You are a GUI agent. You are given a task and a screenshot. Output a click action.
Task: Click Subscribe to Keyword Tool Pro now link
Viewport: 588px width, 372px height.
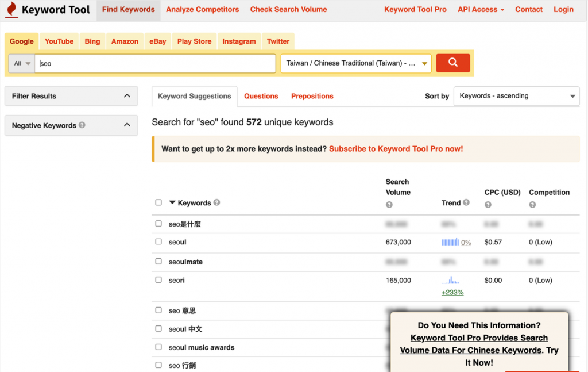[x=396, y=149]
